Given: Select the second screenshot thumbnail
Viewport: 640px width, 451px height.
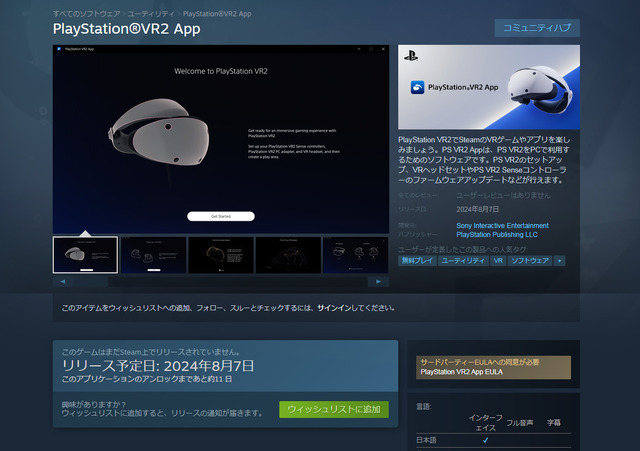Looking at the screenshot, I should coord(152,255).
